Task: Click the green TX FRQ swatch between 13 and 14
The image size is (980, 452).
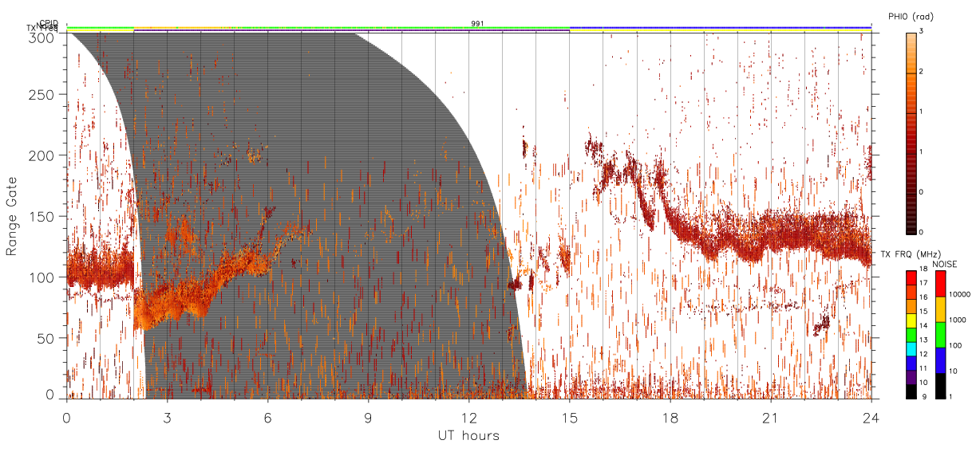Action: [x=911, y=335]
